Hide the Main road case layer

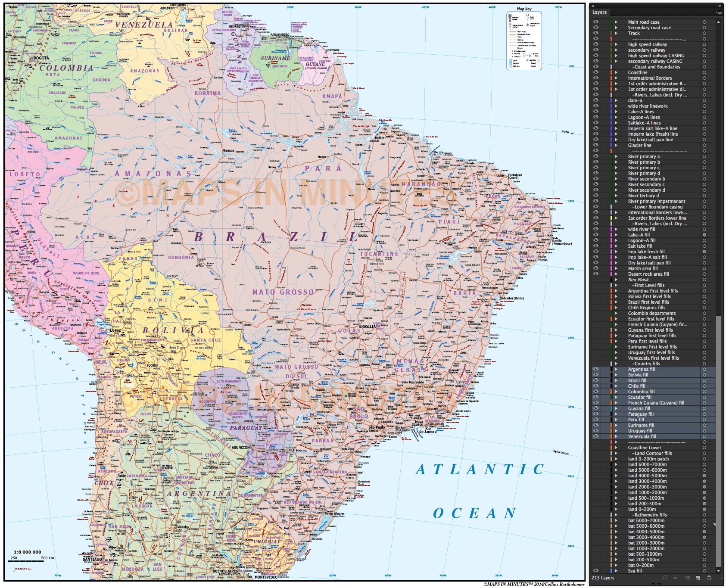596,22
